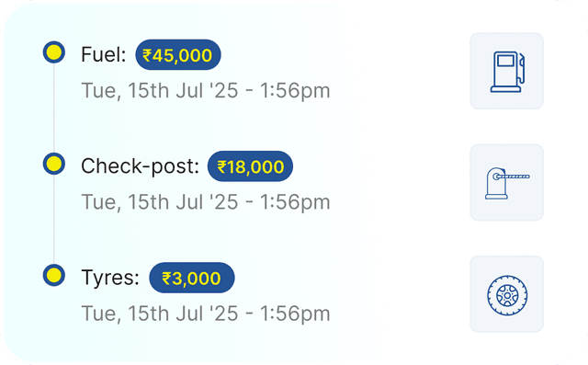
Task: Open the ₹3,000 tyres amount badge
Action: (192, 278)
